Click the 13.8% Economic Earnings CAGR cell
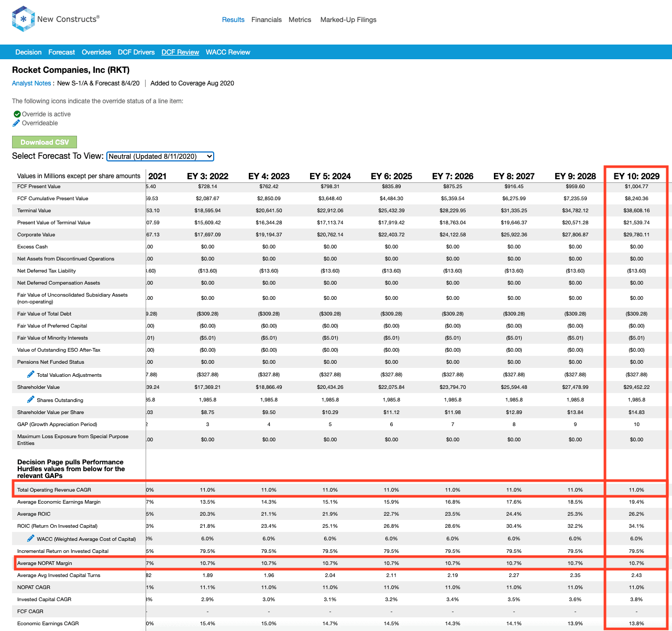 click(636, 624)
